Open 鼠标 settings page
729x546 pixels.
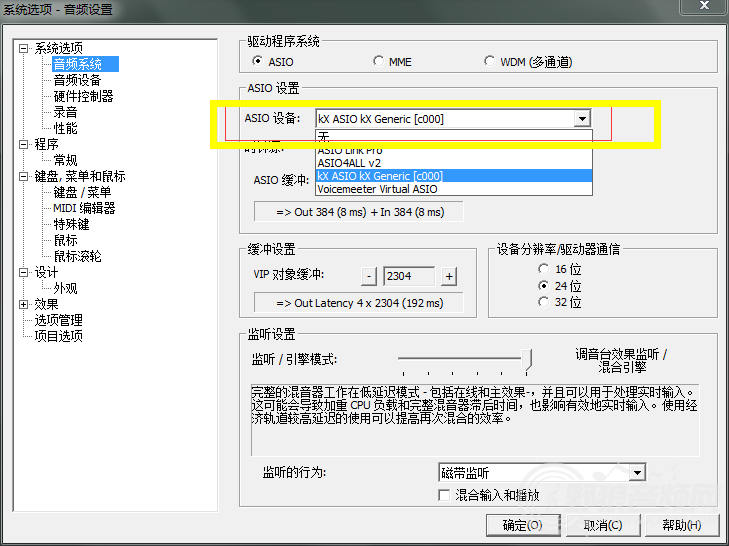coord(65,240)
